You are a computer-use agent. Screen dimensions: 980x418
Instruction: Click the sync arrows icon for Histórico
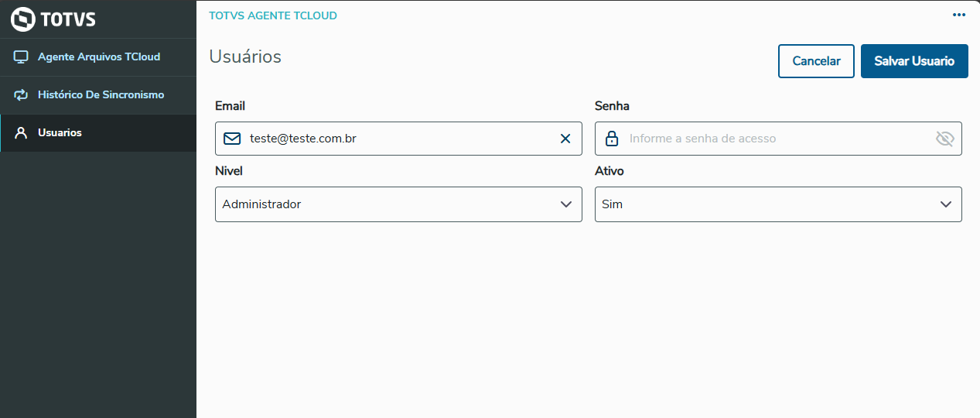tap(21, 95)
